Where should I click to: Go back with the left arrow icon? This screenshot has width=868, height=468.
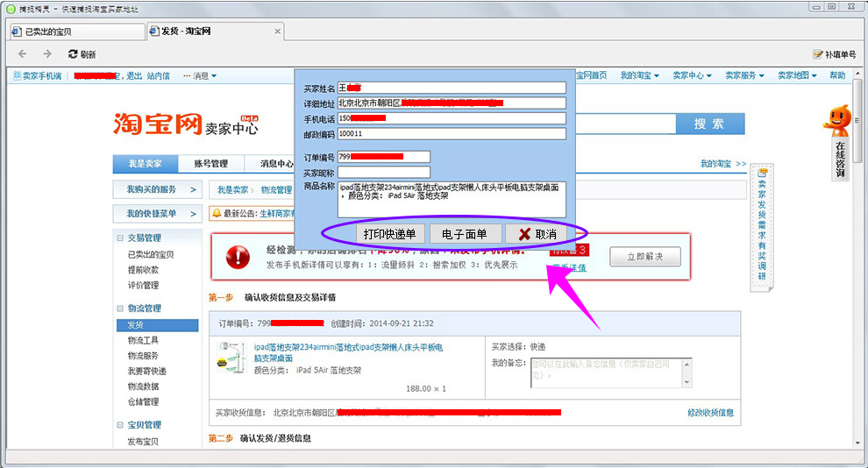[x=22, y=53]
